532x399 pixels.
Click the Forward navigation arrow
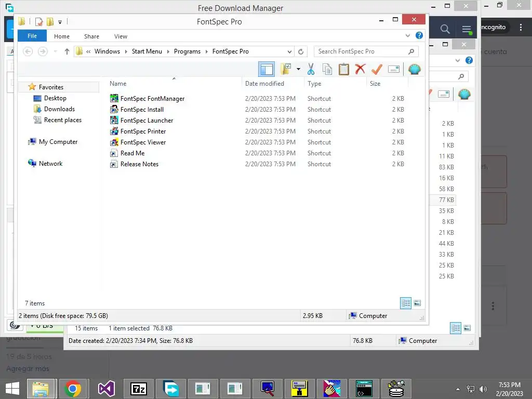point(43,51)
